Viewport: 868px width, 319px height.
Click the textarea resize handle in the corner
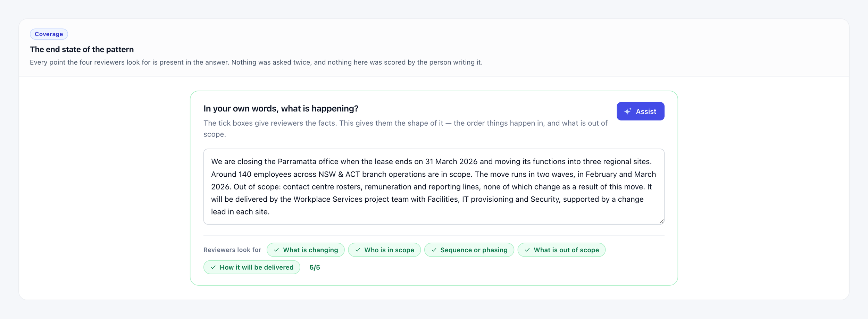pyautogui.click(x=661, y=221)
